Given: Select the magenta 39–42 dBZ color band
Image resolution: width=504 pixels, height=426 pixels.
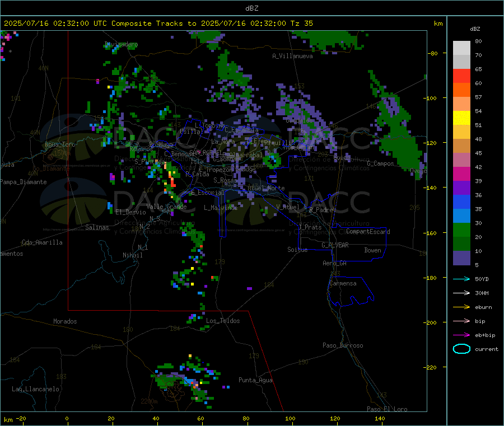Looking at the screenshot, I should [461, 174].
